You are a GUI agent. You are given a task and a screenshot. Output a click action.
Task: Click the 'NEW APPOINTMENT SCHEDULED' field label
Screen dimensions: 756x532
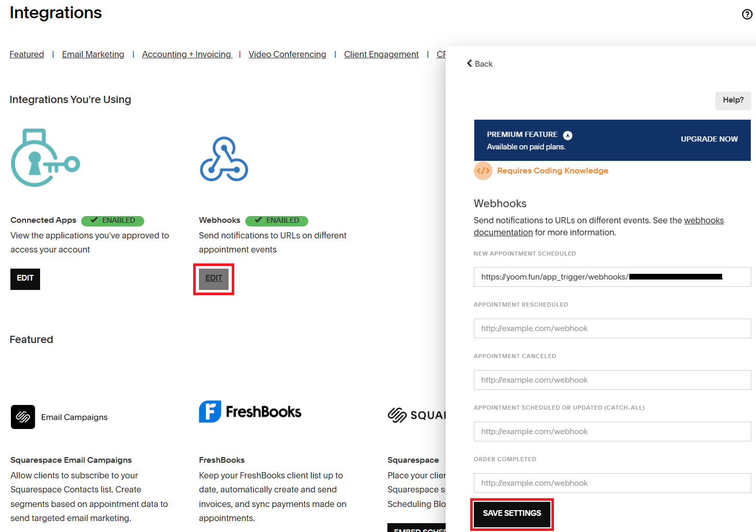click(525, 254)
